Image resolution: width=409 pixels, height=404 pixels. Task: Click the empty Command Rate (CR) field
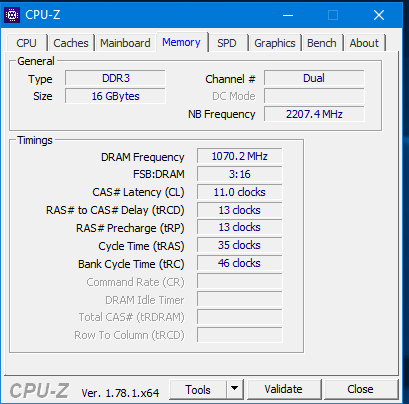coord(239,281)
